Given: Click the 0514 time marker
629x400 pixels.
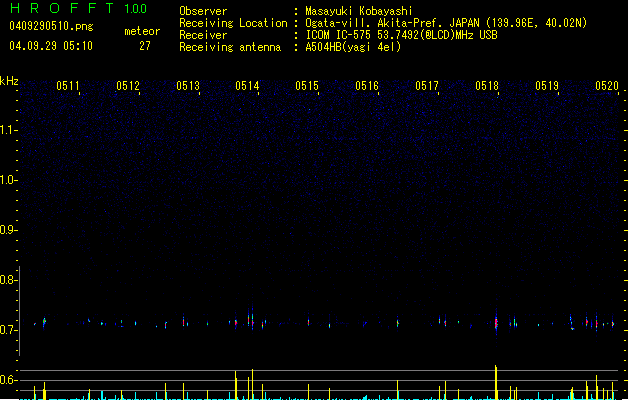Looking at the screenshot, I should [248, 86].
